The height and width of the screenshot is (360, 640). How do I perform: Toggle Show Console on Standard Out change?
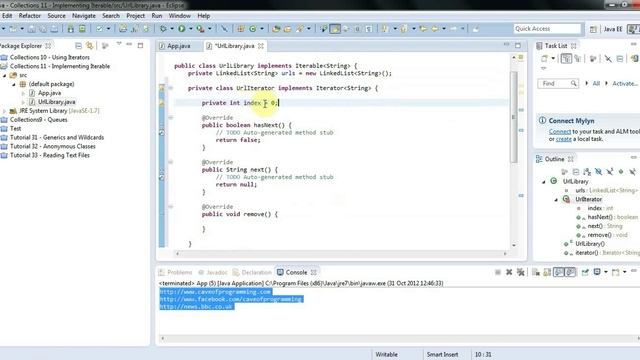tap(559, 272)
